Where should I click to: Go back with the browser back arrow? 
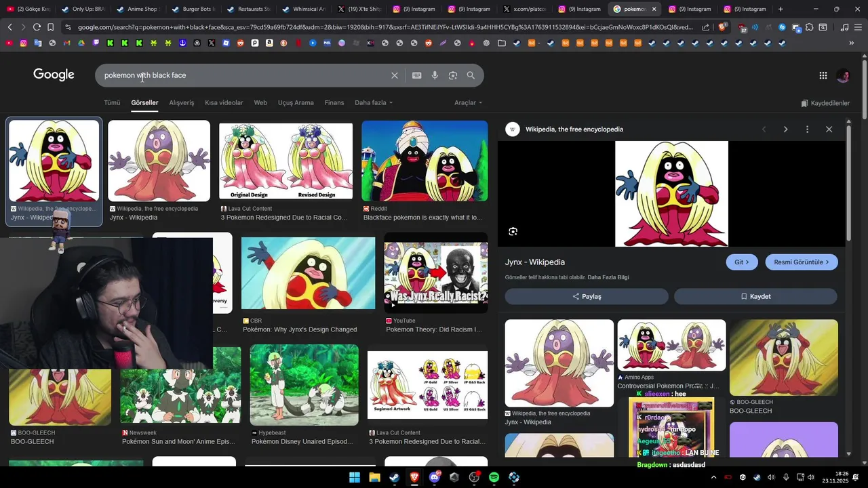[x=10, y=27]
